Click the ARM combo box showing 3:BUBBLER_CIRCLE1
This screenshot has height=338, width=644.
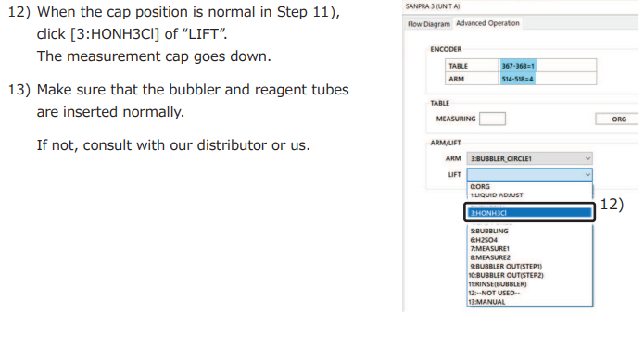(x=529, y=158)
